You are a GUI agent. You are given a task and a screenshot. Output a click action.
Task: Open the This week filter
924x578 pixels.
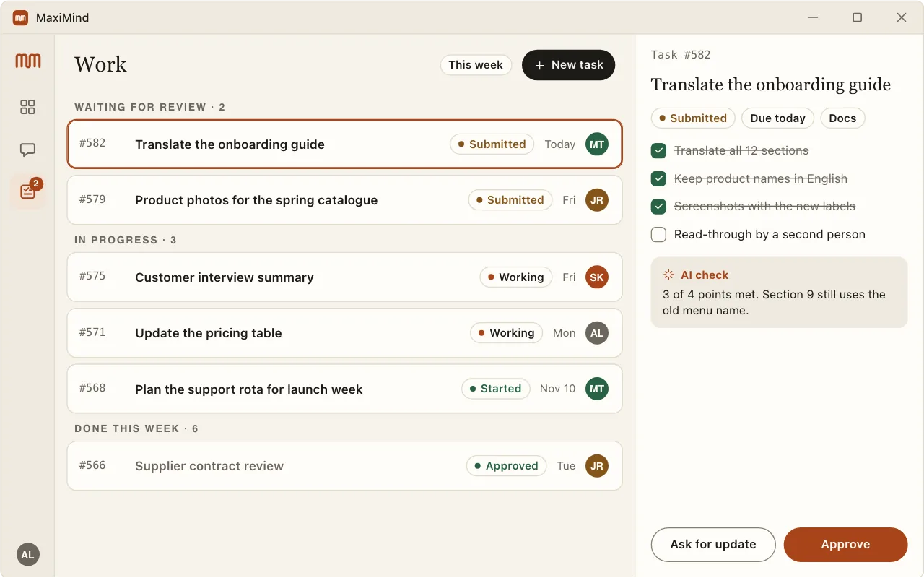[x=476, y=65]
